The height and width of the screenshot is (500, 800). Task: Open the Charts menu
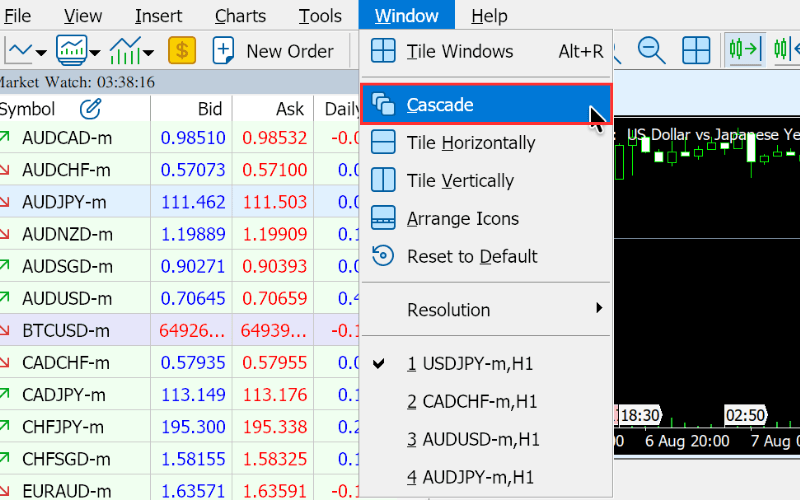tap(240, 16)
